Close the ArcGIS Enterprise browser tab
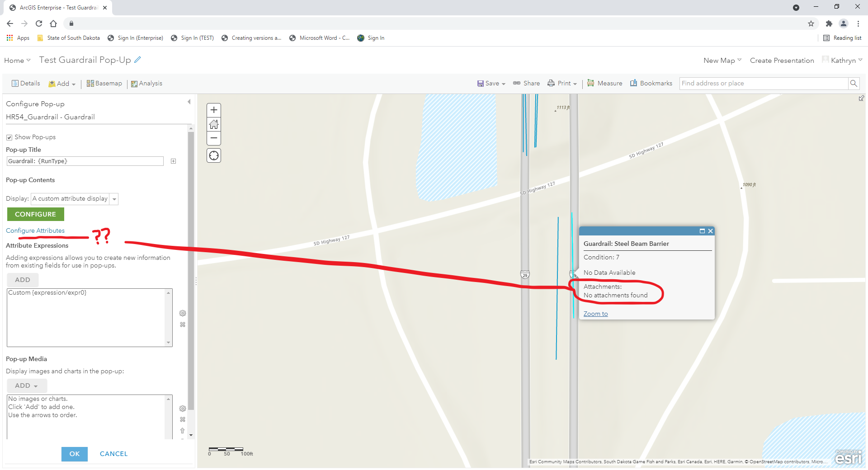 coord(105,8)
